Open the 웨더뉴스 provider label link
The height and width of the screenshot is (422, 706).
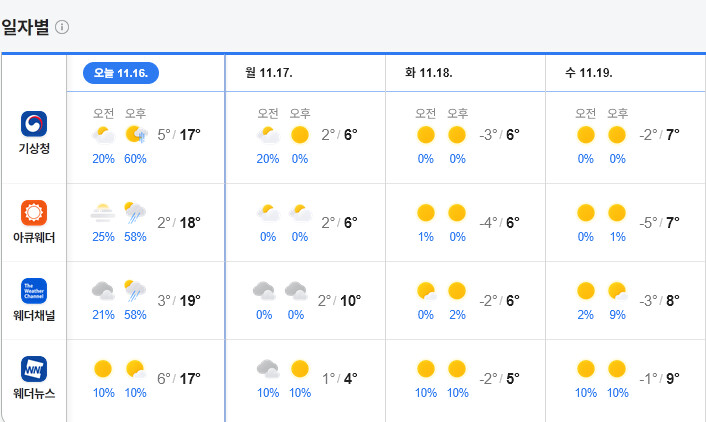34,394
